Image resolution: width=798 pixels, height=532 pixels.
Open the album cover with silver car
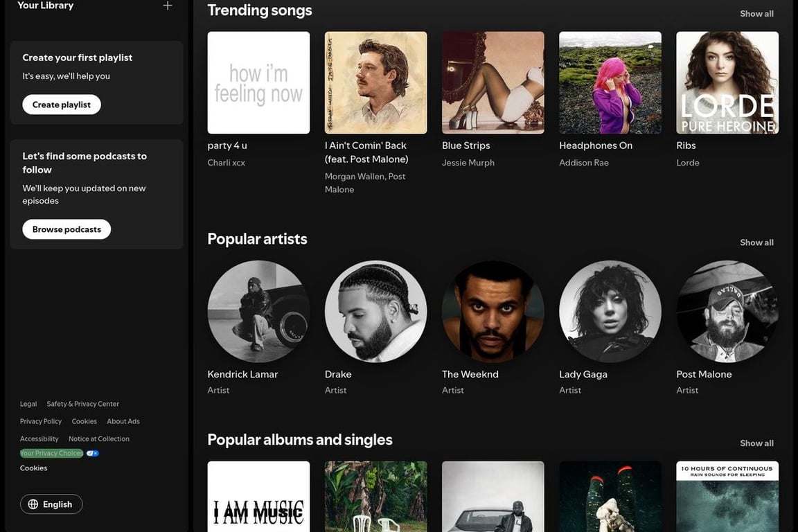point(493,497)
